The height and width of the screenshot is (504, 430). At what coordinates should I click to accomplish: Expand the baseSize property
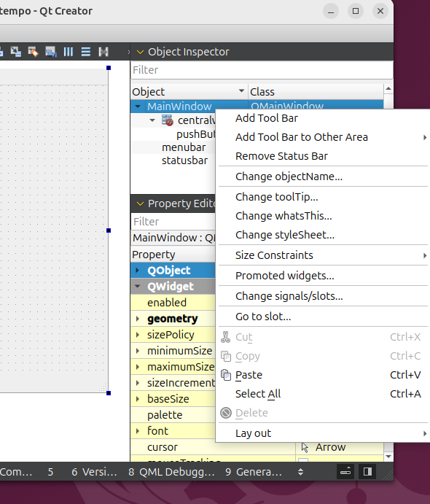pos(138,399)
